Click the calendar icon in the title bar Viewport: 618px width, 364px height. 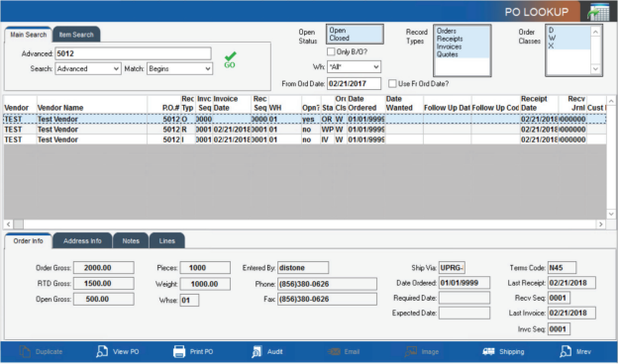598,12
